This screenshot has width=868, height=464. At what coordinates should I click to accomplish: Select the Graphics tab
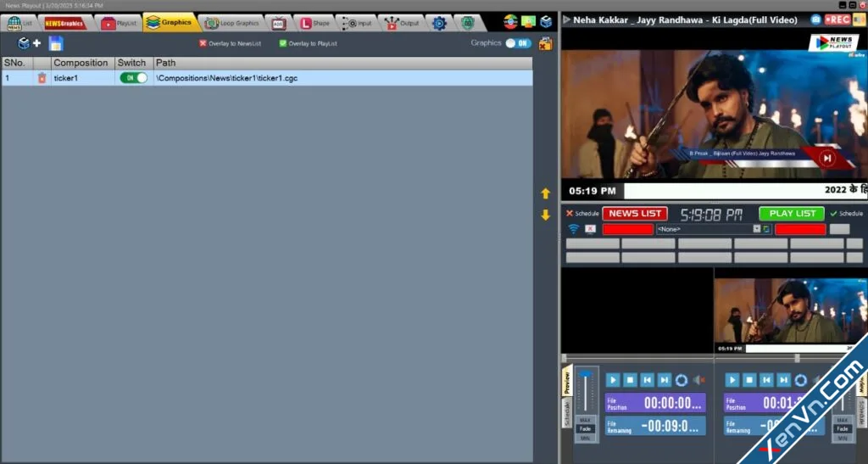(170, 22)
